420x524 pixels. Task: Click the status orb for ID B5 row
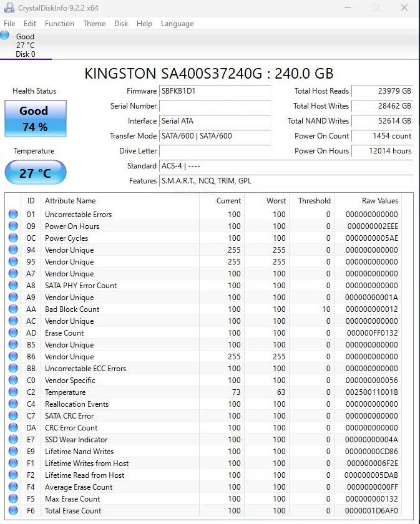point(13,344)
